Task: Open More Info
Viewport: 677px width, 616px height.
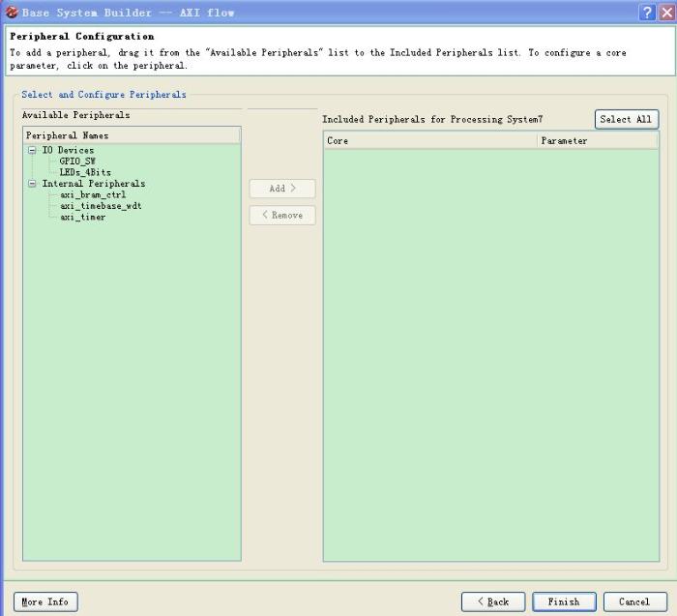Action: pos(45,601)
